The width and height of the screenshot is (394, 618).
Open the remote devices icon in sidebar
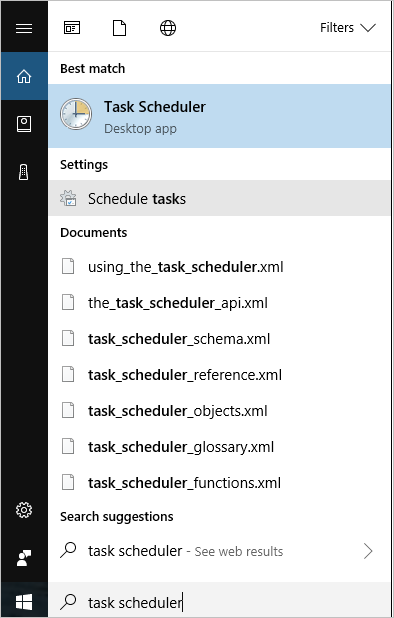tap(24, 172)
